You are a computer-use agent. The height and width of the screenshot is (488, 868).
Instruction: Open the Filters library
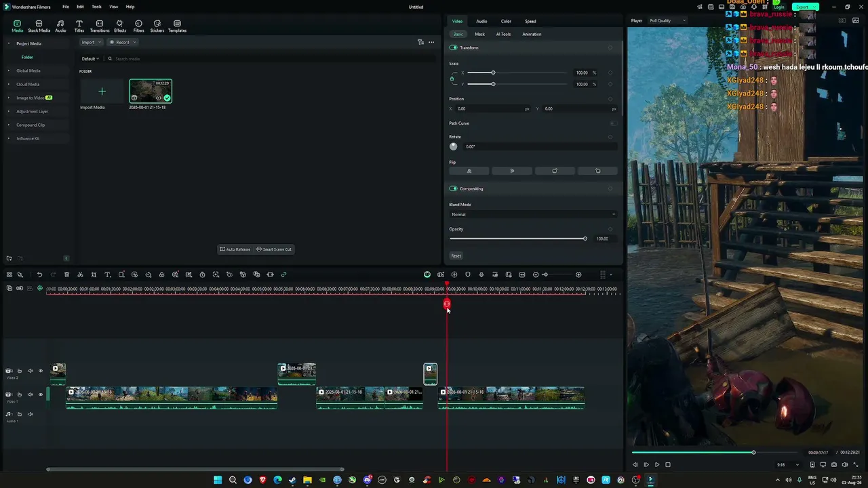point(138,26)
